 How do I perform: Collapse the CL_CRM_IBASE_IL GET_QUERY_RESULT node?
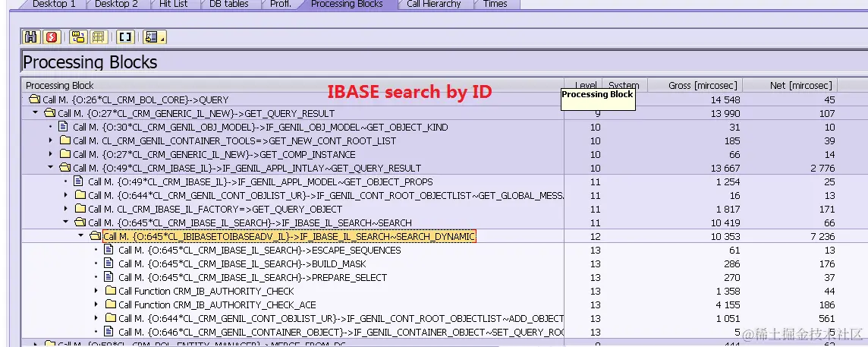point(51,168)
